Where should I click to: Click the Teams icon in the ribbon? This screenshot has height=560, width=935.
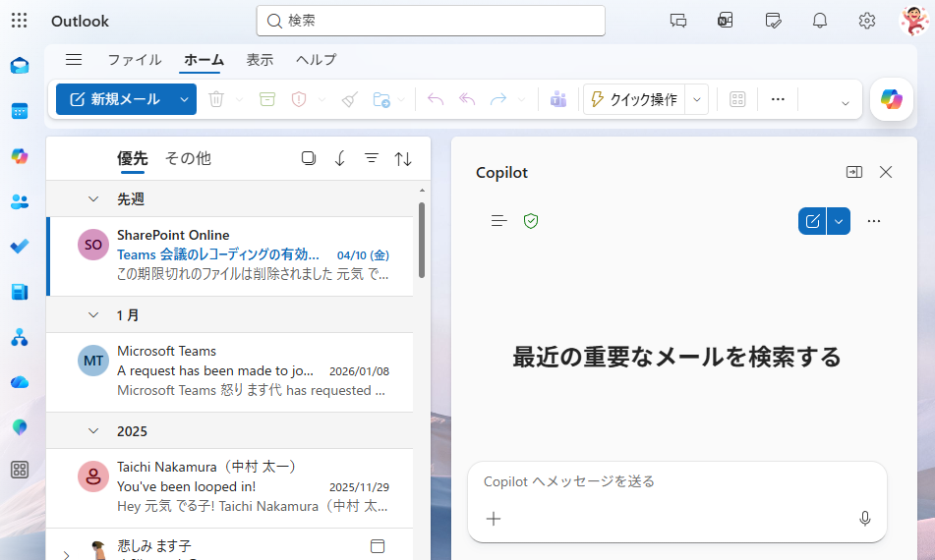point(558,99)
